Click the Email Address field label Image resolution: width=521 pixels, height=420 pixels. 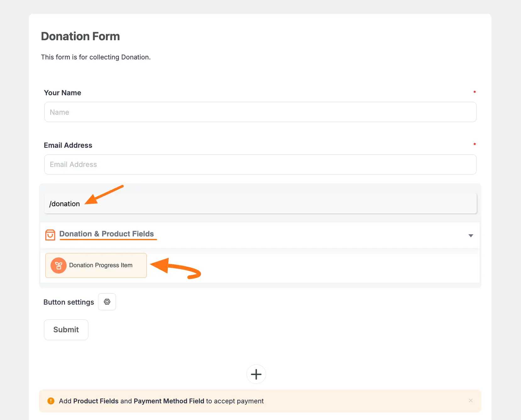tap(68, 145)
